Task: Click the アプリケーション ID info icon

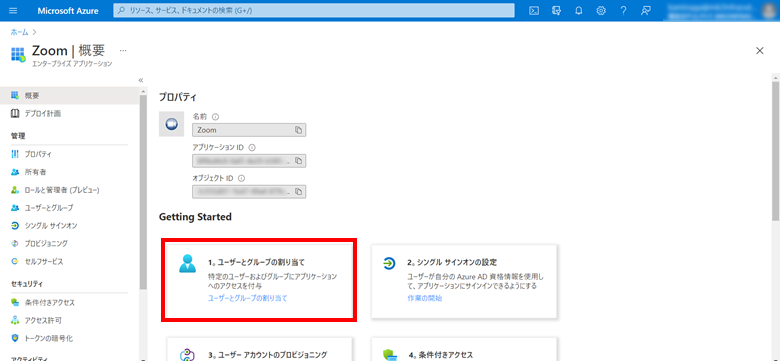Action: pyautogui.click(x=252, y=148)
